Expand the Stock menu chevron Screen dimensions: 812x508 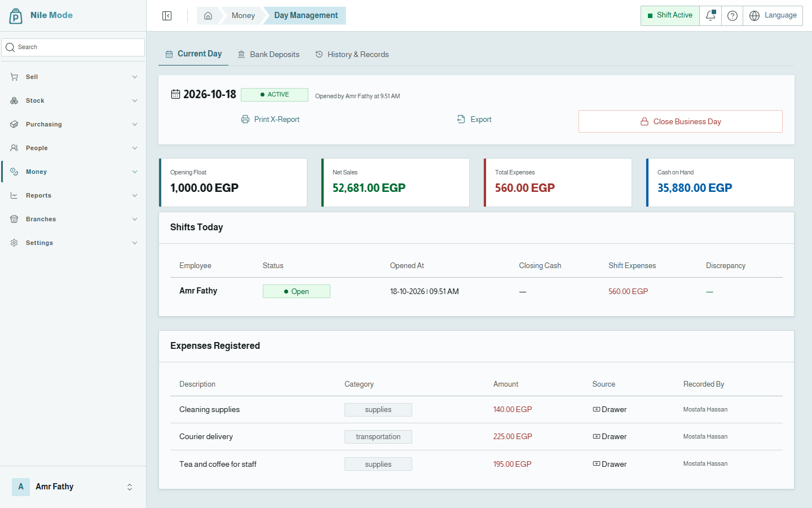point(135,100)
